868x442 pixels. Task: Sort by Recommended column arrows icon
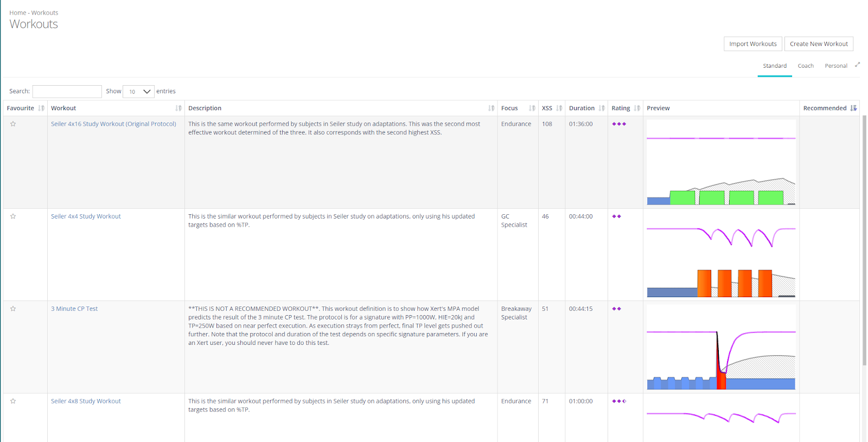(853, 108)
